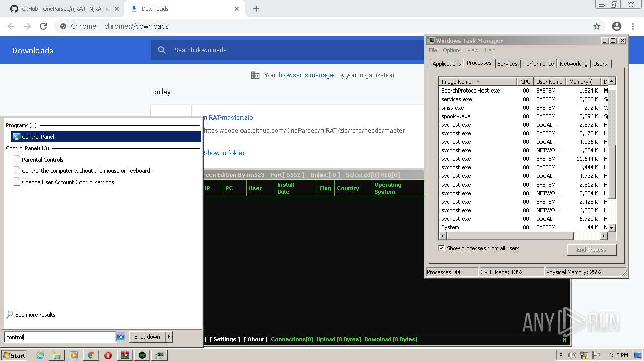Click Show in folder link

point(224,153)
